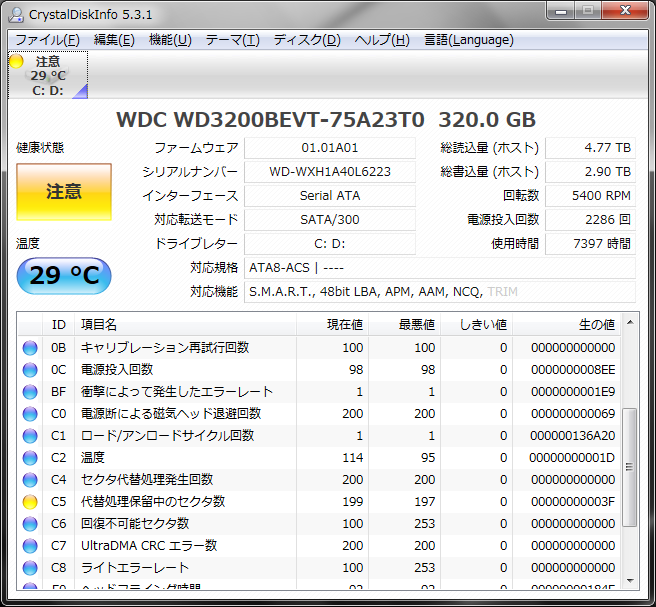Click the 現在値 column header

[332, 325]
